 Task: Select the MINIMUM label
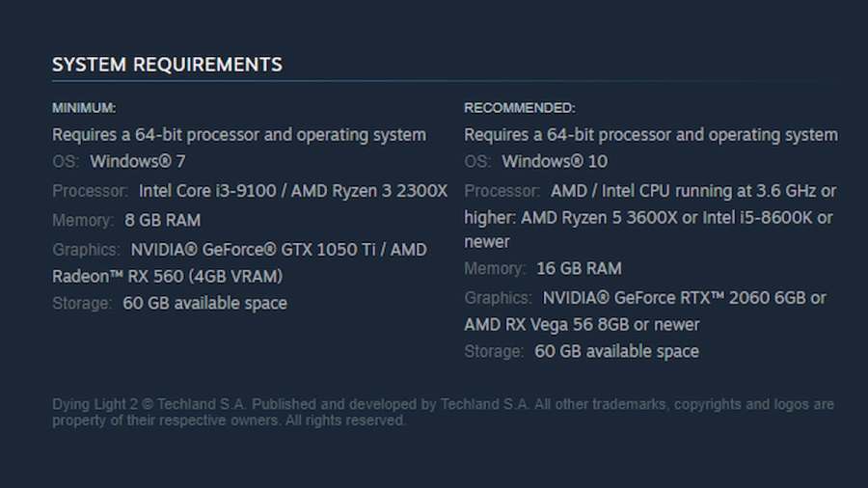point(84,108)
